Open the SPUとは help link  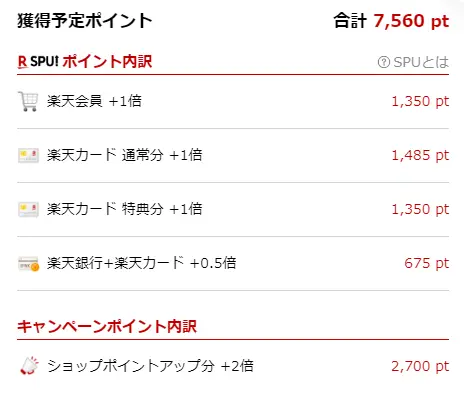pos(413,62)
